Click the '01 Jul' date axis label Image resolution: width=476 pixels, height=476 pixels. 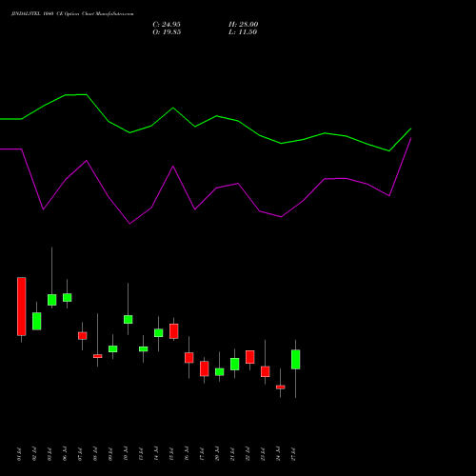[19, 454]
